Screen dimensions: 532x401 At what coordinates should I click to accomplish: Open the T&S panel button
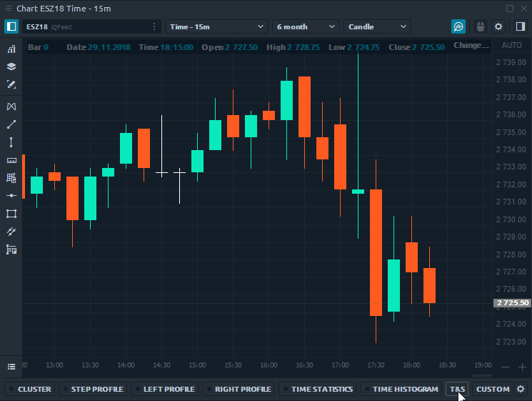tap(457, 389)
